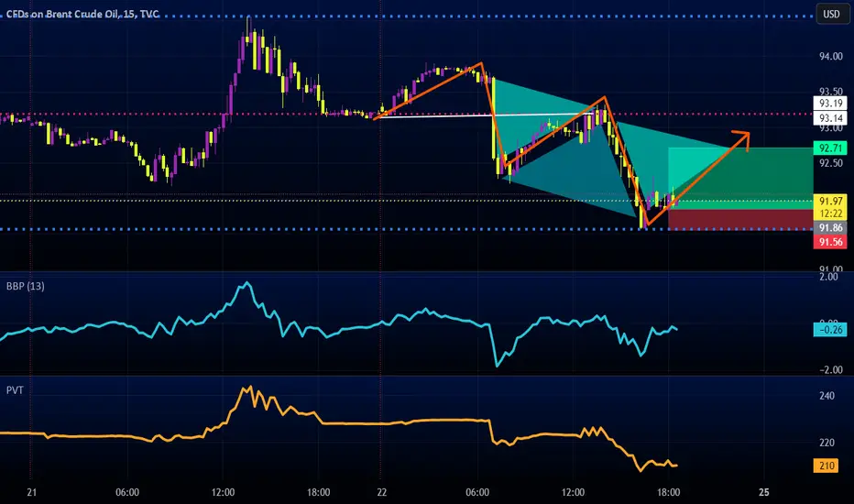This screenshot has width=854, height=504.
Task: Select the white horizontal trend line
Action: point(487,115)
